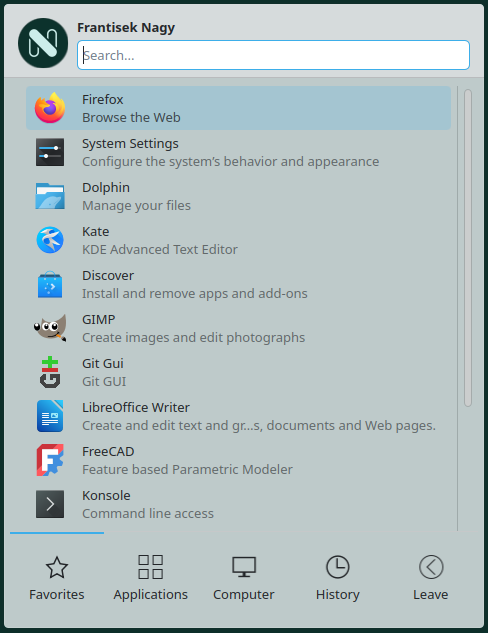
Task: Select the 'Dolphin' entry title
Action: coord(106,187)
